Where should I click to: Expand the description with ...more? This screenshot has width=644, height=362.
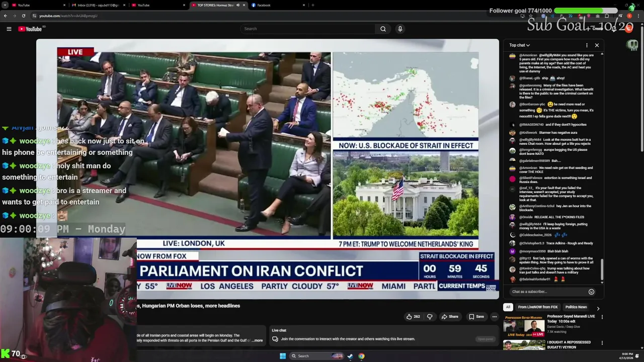click(x=258, y=340)
